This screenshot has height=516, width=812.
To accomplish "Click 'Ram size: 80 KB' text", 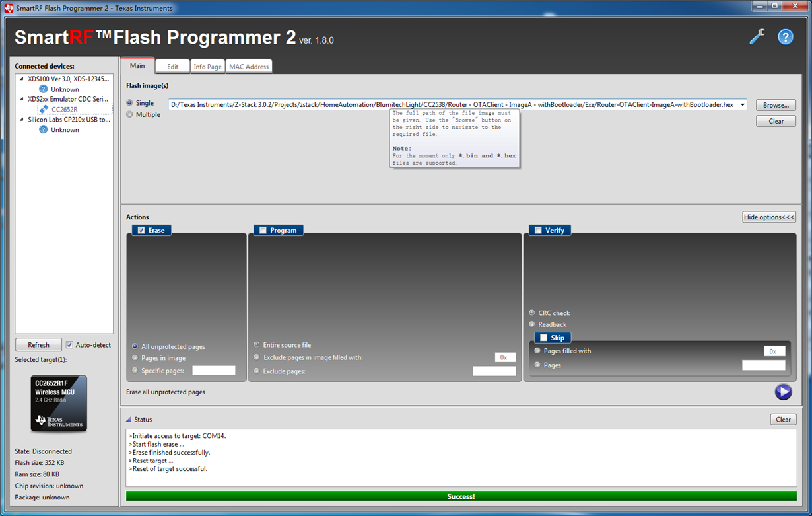I will [x=37, y=474].
